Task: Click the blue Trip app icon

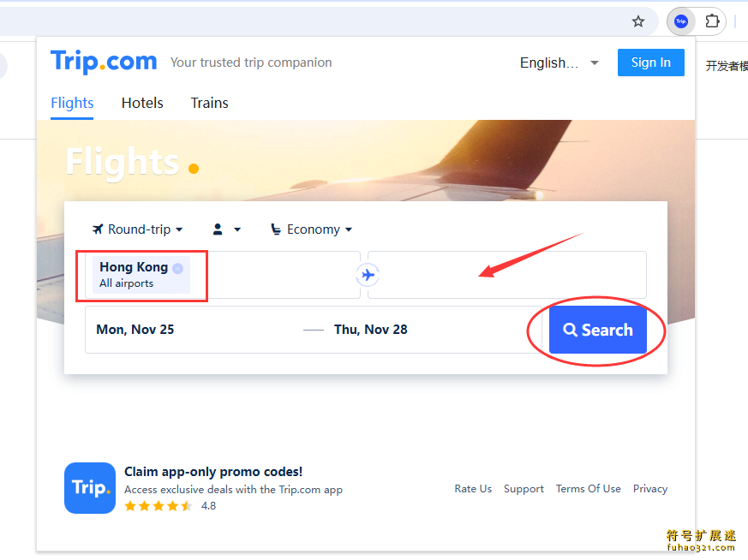Action: tap(90, 488)
